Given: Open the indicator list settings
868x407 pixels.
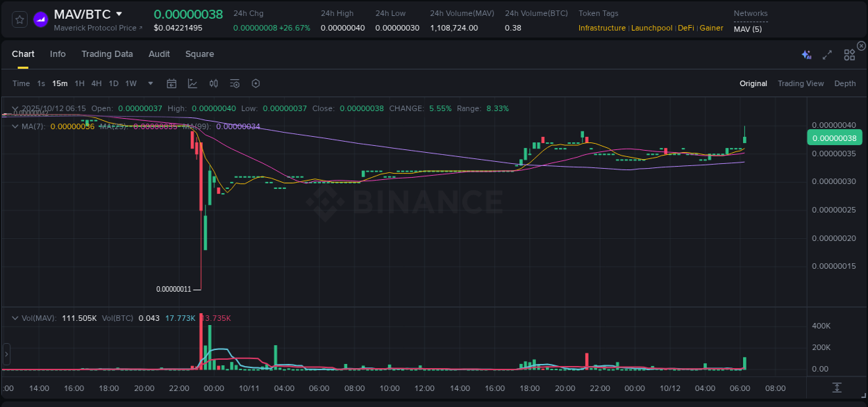Looking at the screenshot, I should (x=234, y=83).
